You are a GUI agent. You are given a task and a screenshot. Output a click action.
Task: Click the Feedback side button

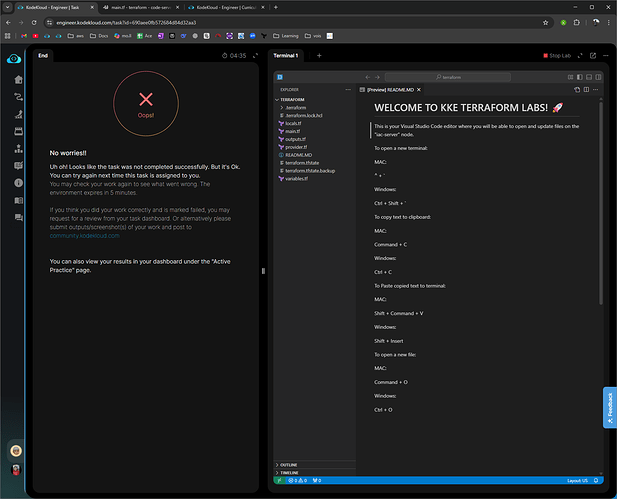[x=609, y=407]
